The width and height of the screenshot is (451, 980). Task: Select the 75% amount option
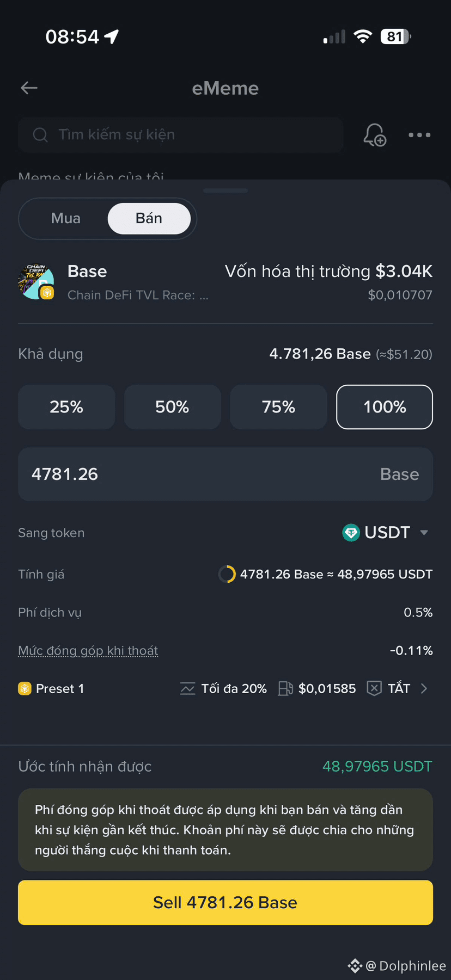(278, 407)
